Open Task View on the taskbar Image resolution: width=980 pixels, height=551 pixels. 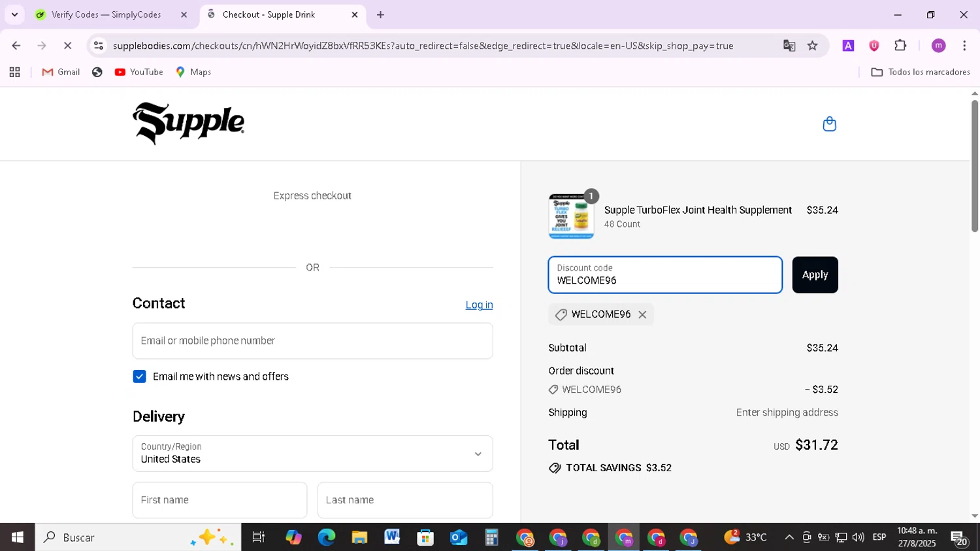point(259,537)
